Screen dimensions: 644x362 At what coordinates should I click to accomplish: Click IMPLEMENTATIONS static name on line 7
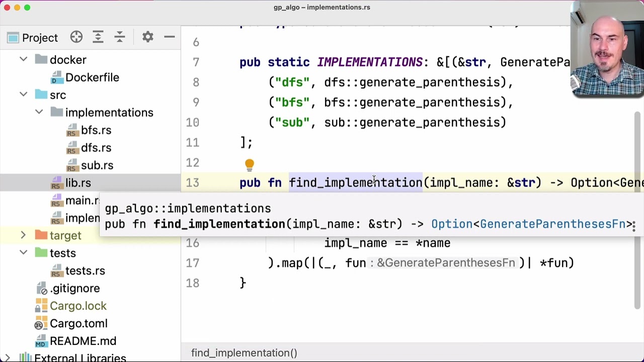[370, 62]
